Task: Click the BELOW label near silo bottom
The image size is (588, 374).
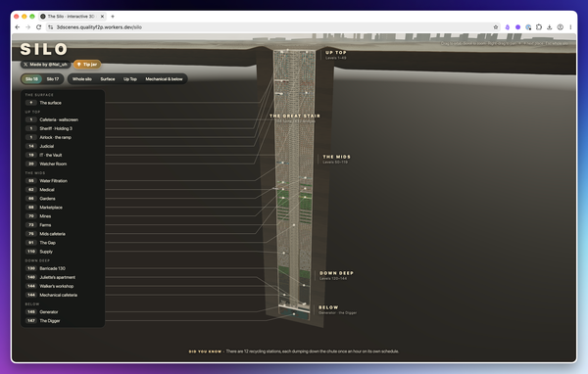Action: (328, 307)
